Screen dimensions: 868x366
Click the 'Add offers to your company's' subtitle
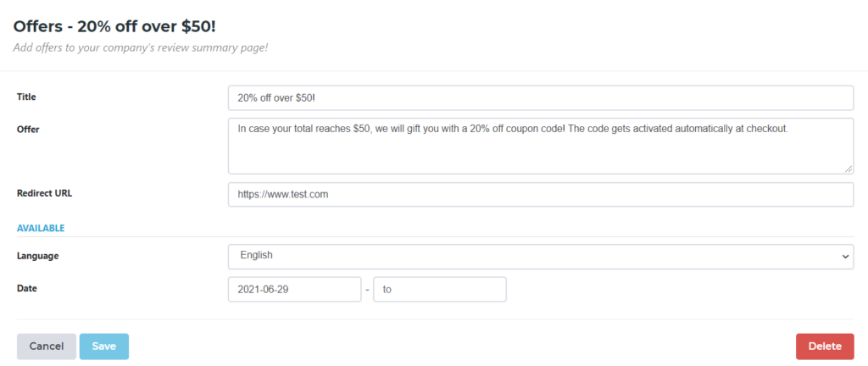pos(141,47)
